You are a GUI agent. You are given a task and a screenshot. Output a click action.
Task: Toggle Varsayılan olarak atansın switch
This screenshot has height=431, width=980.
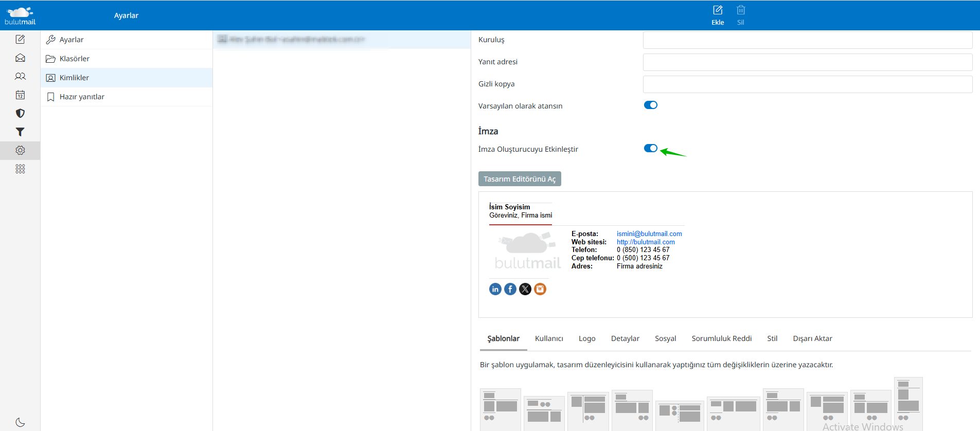click(651, 105)
